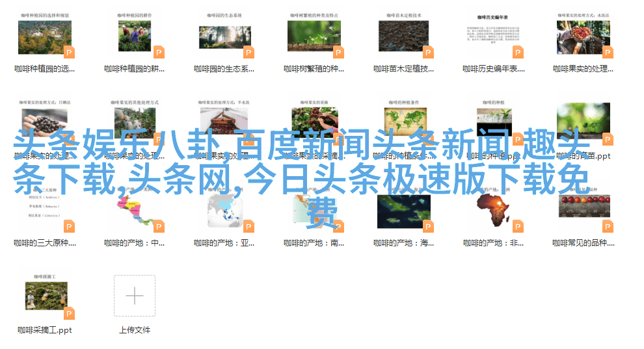Click the P badge on 咖啡的育苗.ppt file
This screenshot has width=644, height=349.
(608, 140)
